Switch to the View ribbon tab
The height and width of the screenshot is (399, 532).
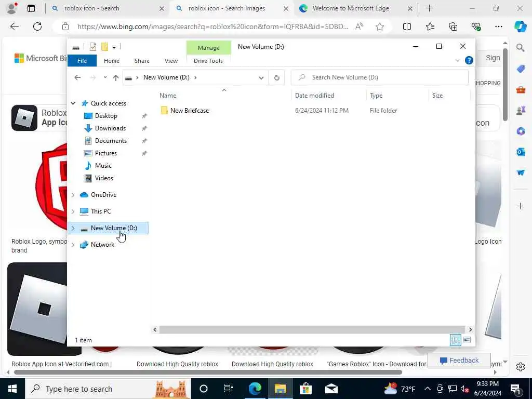(171, 61)
